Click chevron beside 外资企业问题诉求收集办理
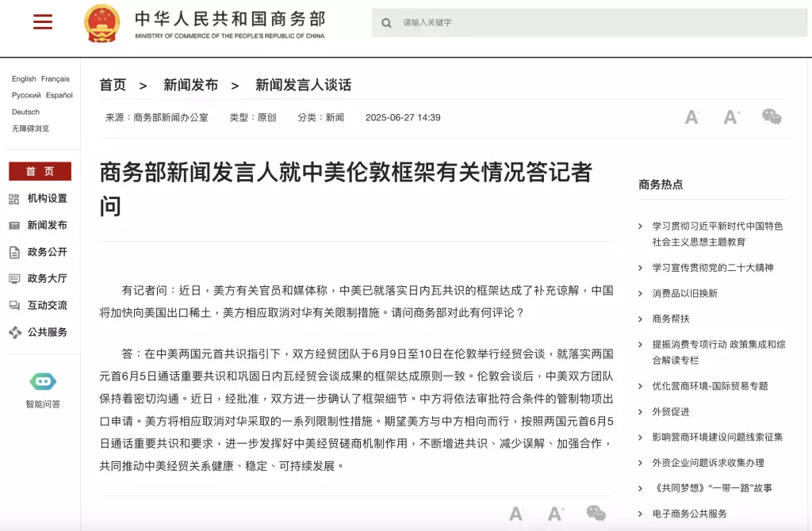The width and height of the screenshot is (812, 531). [x=641, y=463]
